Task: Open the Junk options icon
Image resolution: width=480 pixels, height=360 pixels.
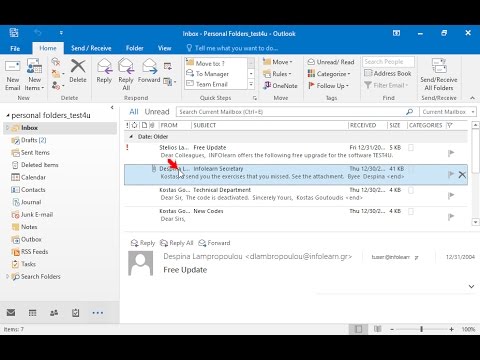Action: pos(58,86)
